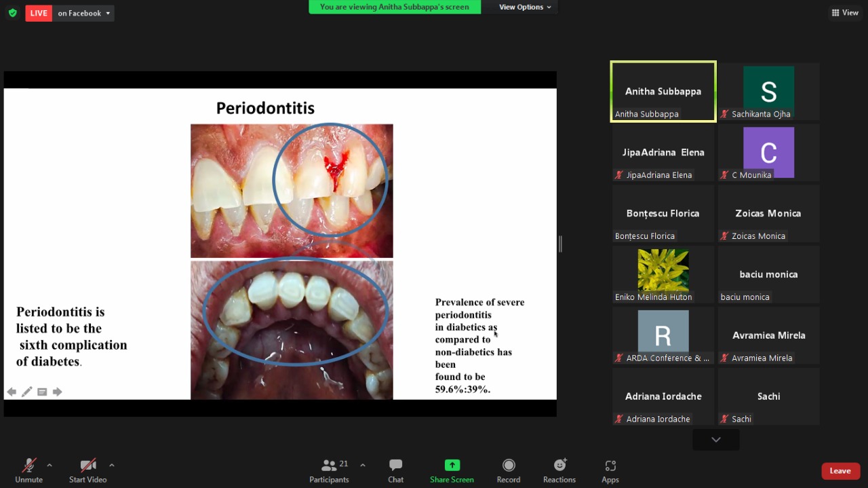
Task: Start recording with the Record button
Action: pos(509,470)
